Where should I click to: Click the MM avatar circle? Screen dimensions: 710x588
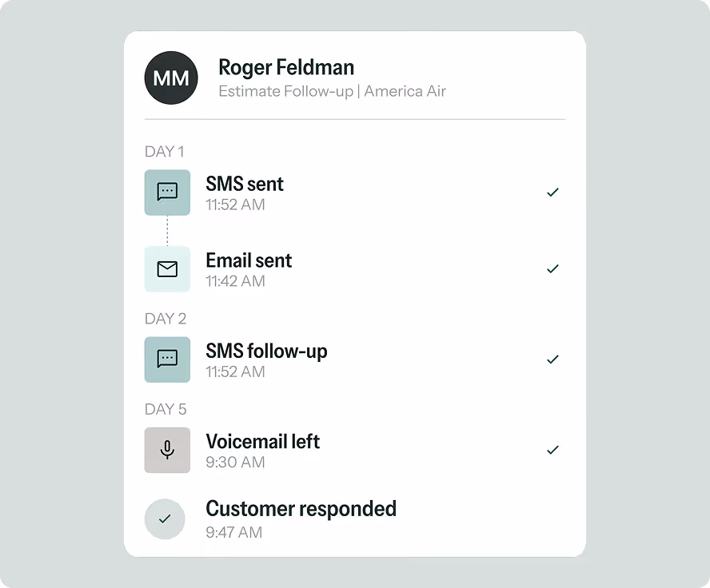170,77
